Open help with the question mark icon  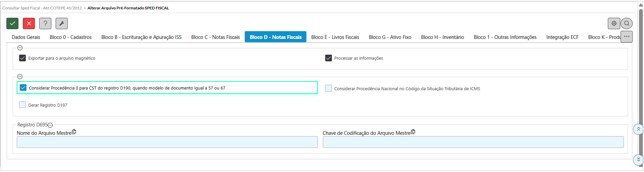[45, 23]
